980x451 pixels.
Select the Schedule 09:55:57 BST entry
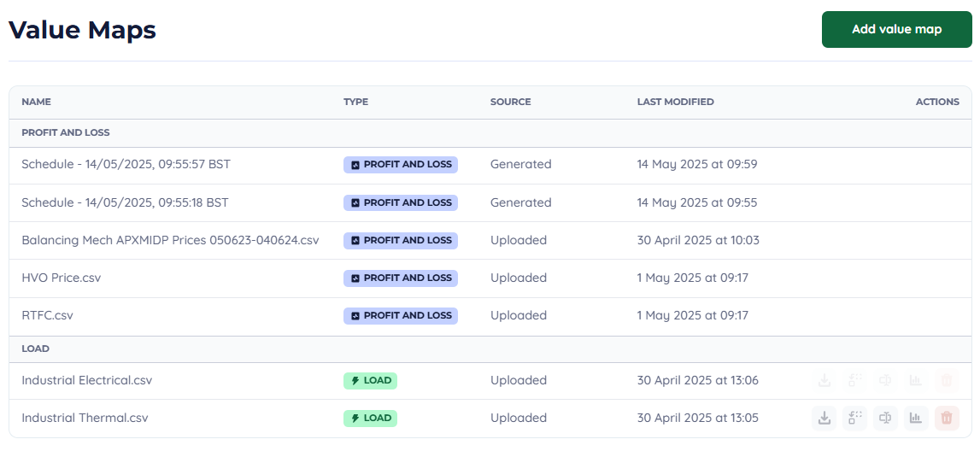click(126, 164)
